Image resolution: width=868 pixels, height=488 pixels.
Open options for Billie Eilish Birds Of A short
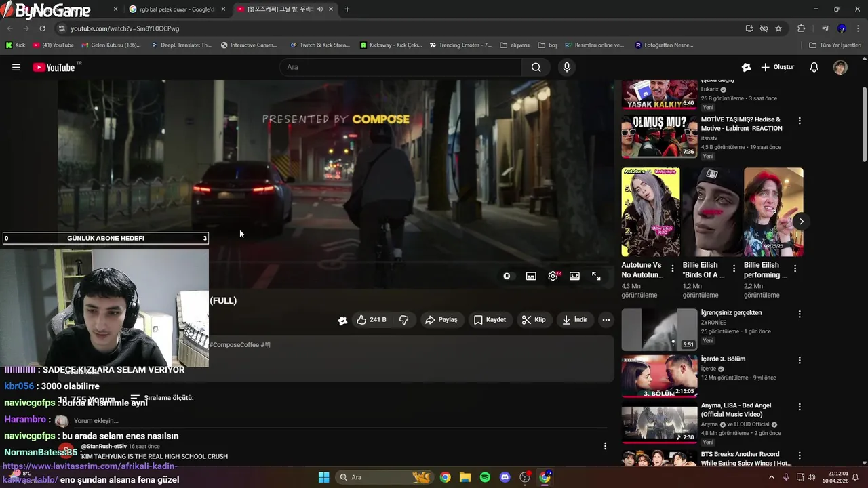coord(734,268)
